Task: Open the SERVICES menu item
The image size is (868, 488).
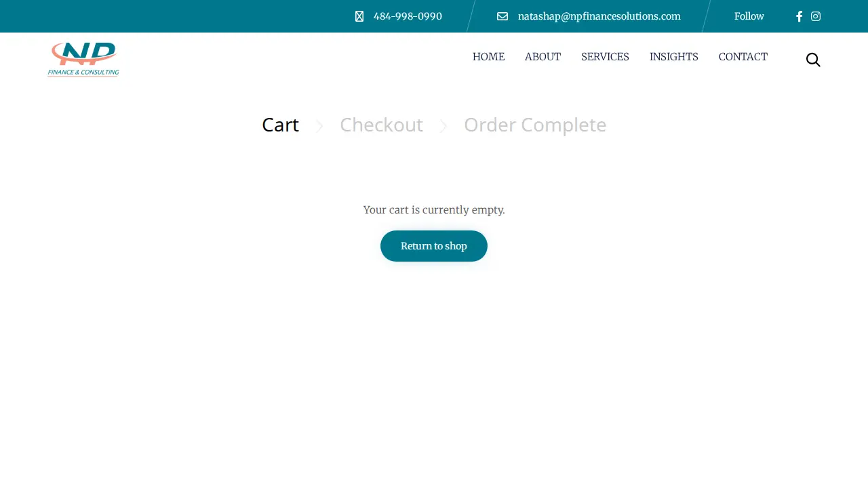Action: point(605,57)
